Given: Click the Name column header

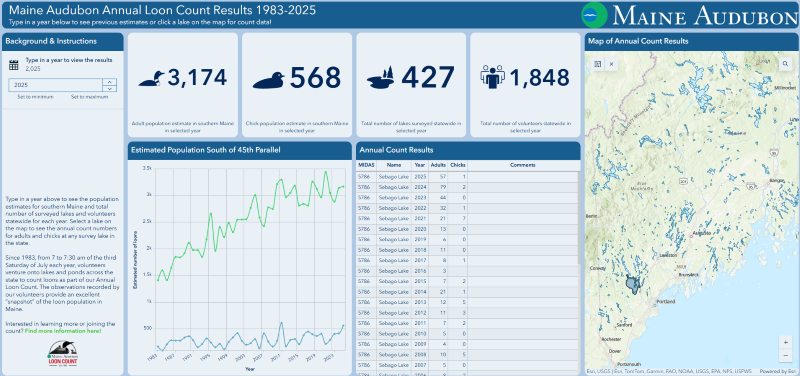Looking at the screenshot, I should click(x=394, y=165).
